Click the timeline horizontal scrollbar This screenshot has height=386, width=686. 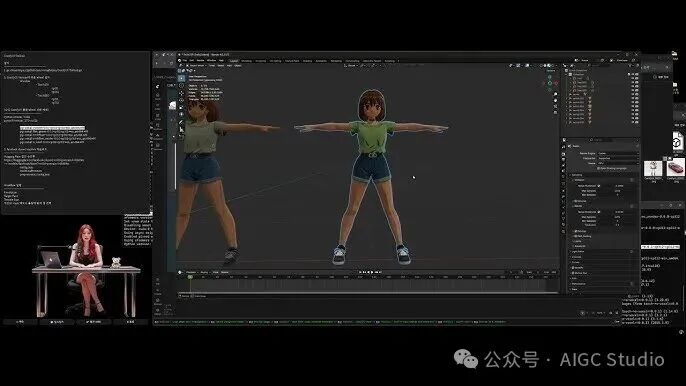tap(368, 293)
